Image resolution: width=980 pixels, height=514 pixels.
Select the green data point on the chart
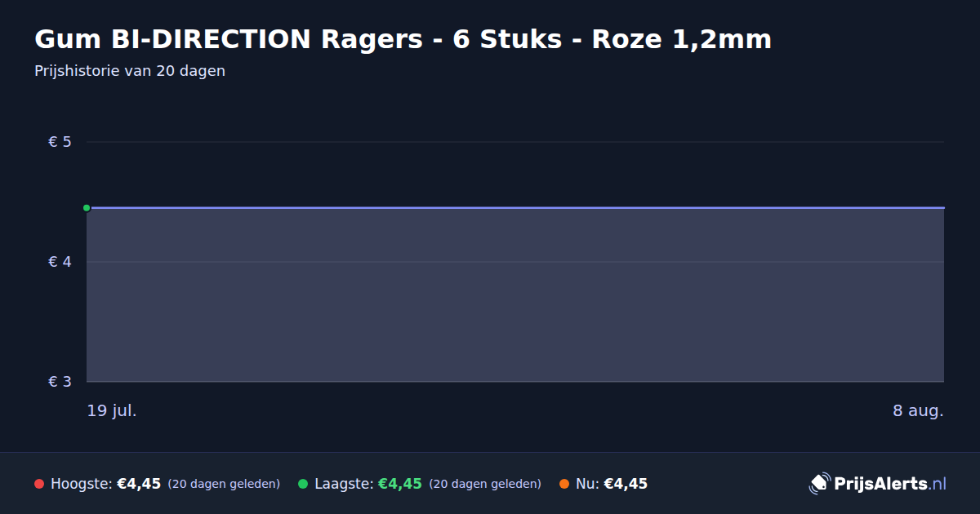click(x=87, y=208)
